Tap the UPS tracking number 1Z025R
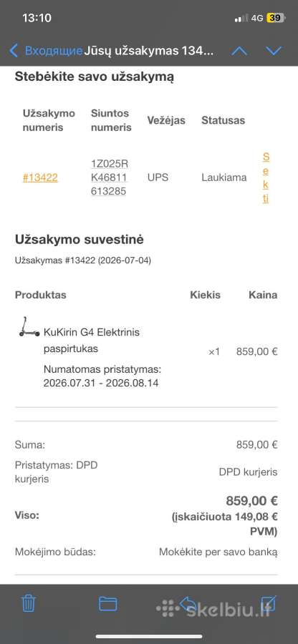Screen dimensions: 298x644 pos(110,177)
